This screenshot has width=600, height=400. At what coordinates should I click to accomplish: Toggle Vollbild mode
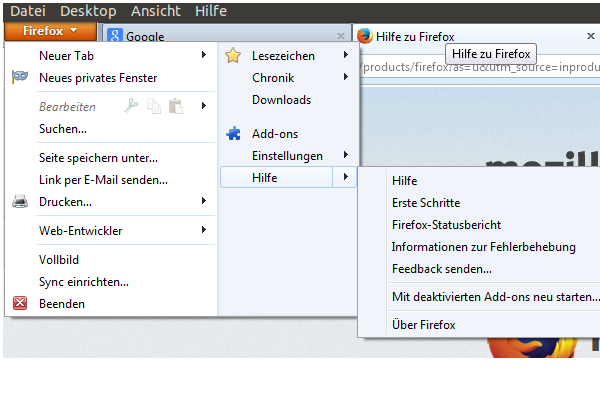[59, 260]
